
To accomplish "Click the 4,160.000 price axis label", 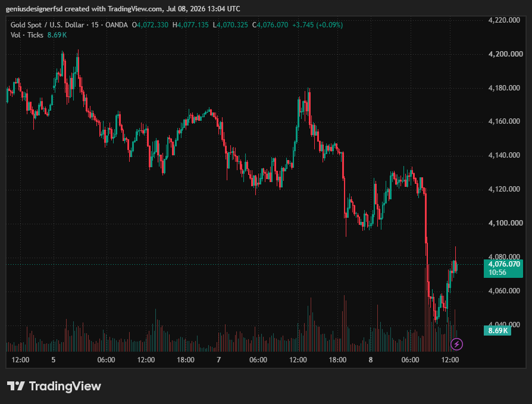I will (504, 121).
